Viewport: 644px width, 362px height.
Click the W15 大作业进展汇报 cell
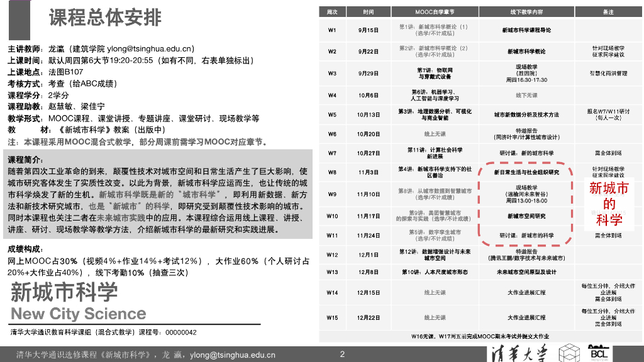(526, 317)
